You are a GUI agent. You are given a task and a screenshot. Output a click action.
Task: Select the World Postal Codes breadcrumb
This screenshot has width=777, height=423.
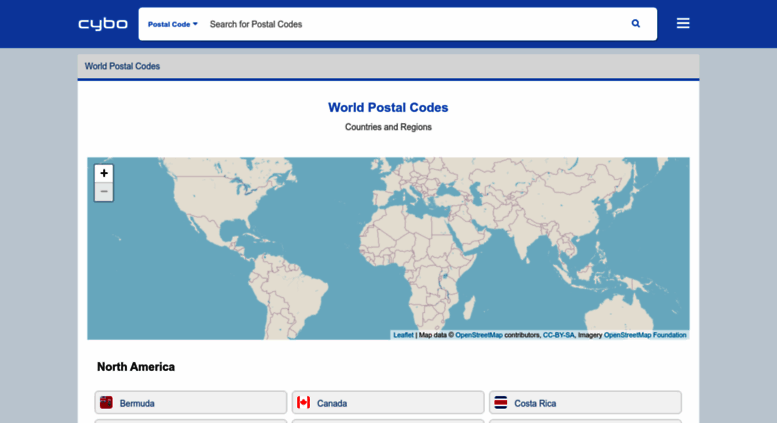122,66
